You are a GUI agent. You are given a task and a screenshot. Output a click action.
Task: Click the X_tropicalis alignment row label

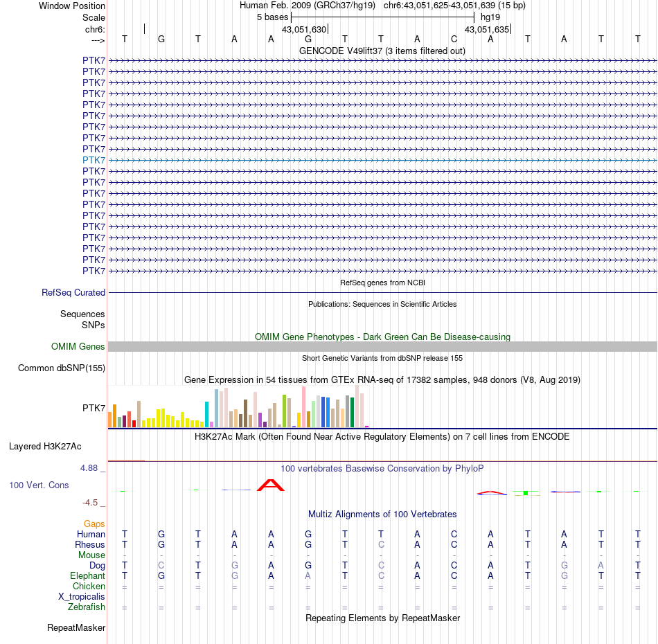click(x=82, y=597)
